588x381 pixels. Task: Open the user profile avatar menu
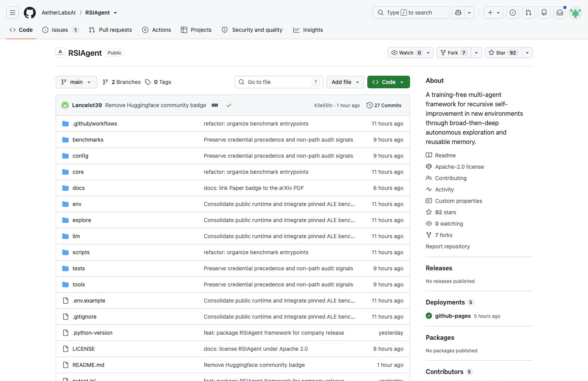click(575, 13)
